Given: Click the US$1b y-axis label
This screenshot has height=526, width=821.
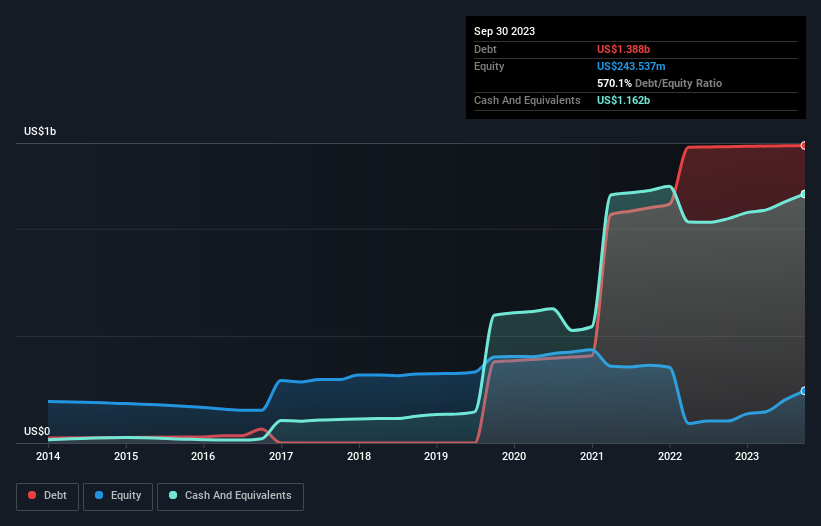Looking at the screenshot, I should 40,131.
